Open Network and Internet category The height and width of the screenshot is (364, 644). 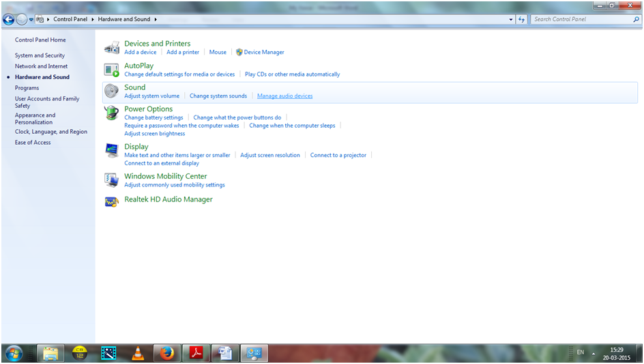pos(41,66)
